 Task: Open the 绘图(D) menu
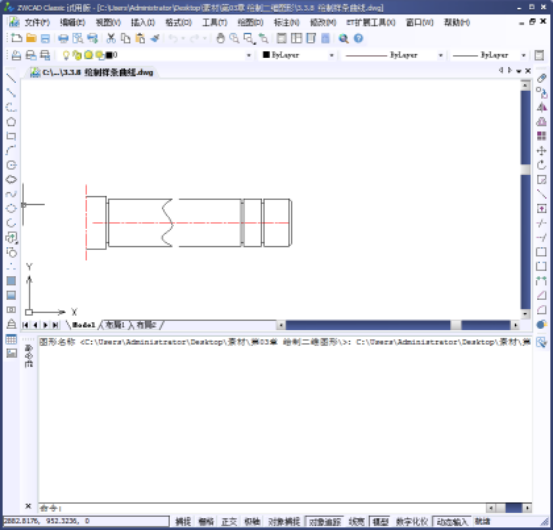click(x=251, y=23)
